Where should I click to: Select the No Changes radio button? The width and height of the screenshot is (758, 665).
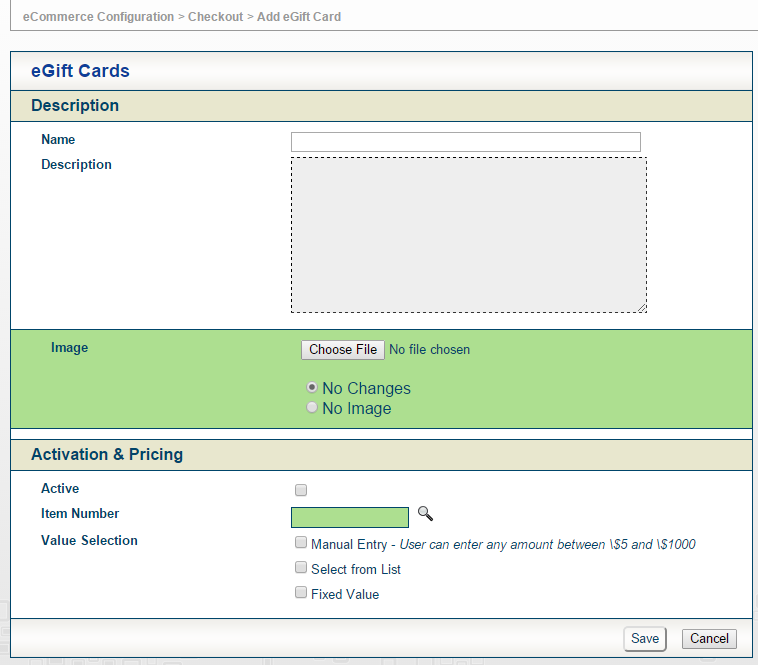(312, 387)
